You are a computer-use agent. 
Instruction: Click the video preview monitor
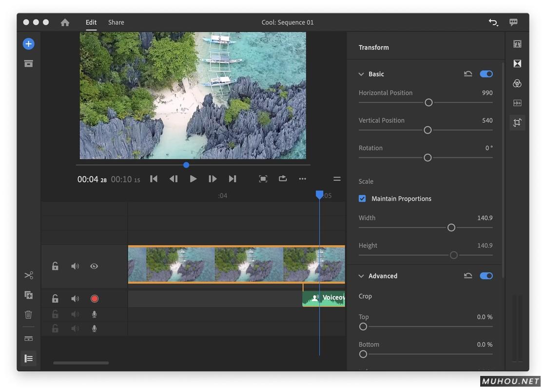coord(193,95)
